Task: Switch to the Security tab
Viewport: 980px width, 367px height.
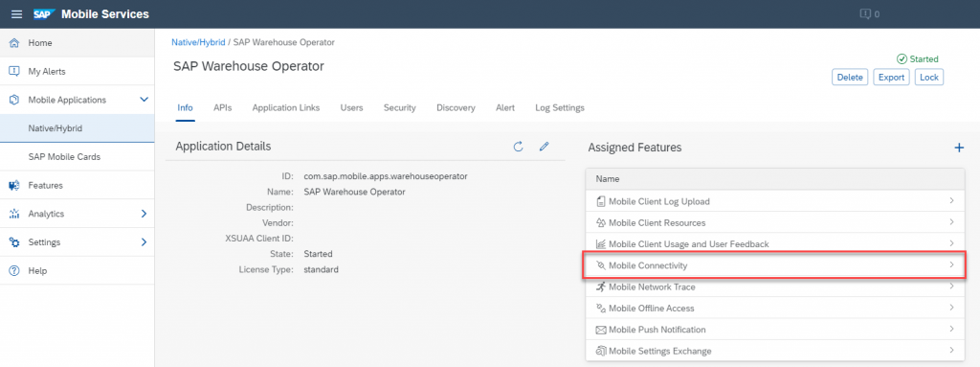Action: point(399,107)
